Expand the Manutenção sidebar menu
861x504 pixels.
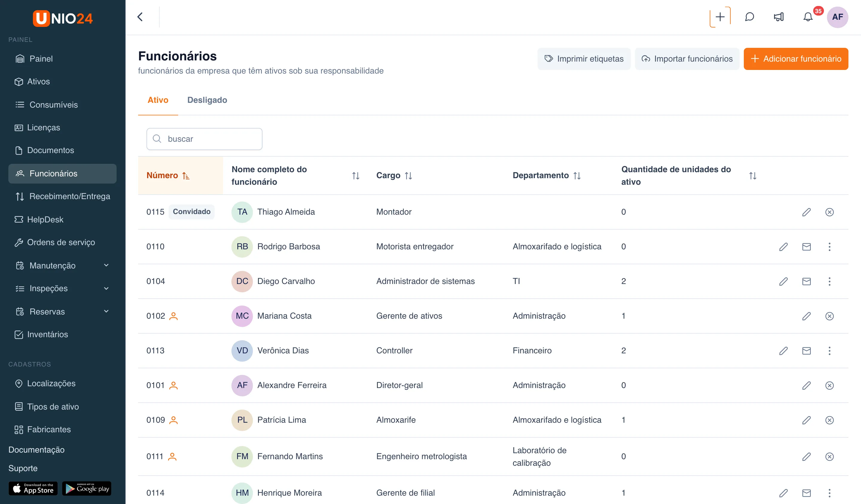[62, 265]
